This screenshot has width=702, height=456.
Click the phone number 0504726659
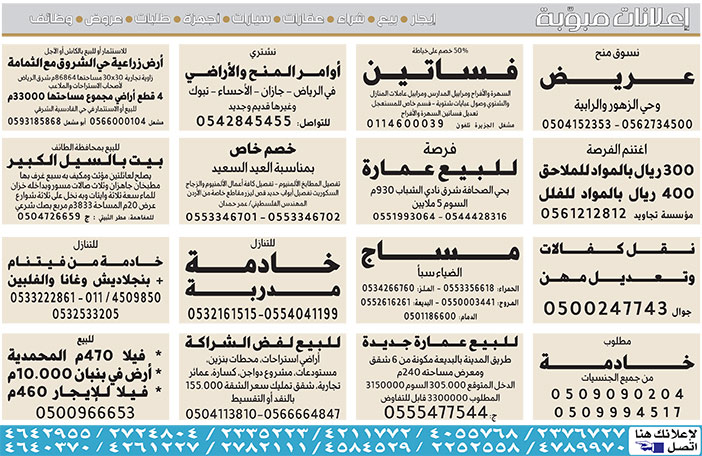click(49, 217)
